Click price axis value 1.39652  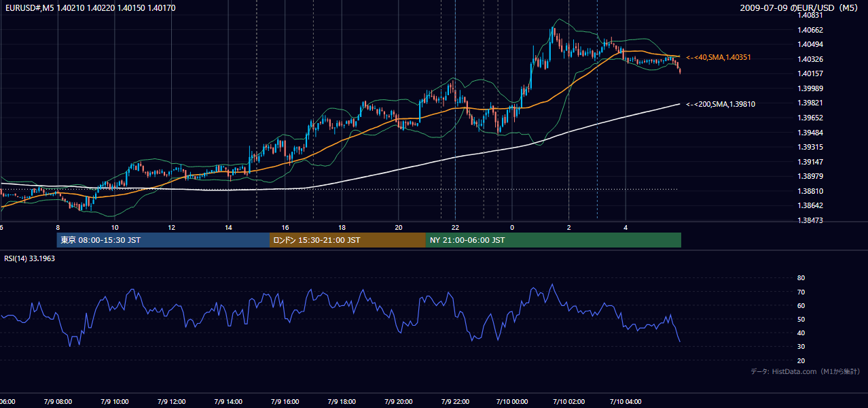coord(810,118)
